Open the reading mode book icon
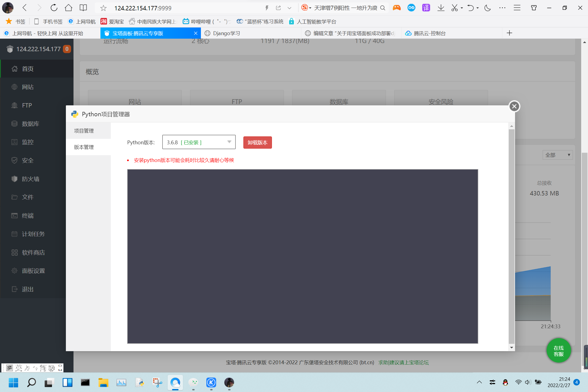The width and height of the screenshot is (588, 392). point(83,8)
